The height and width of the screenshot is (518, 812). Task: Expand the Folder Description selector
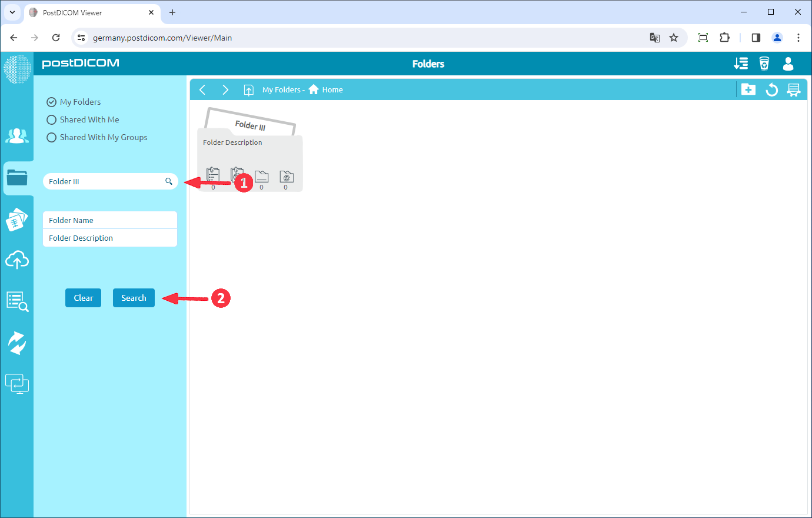click(x=109, y=238)
